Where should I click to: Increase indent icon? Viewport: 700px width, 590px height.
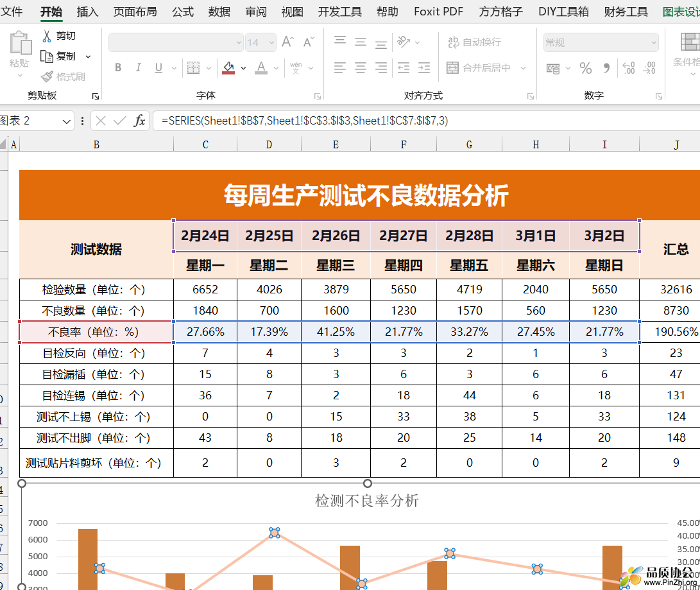[x=424, y=68]
